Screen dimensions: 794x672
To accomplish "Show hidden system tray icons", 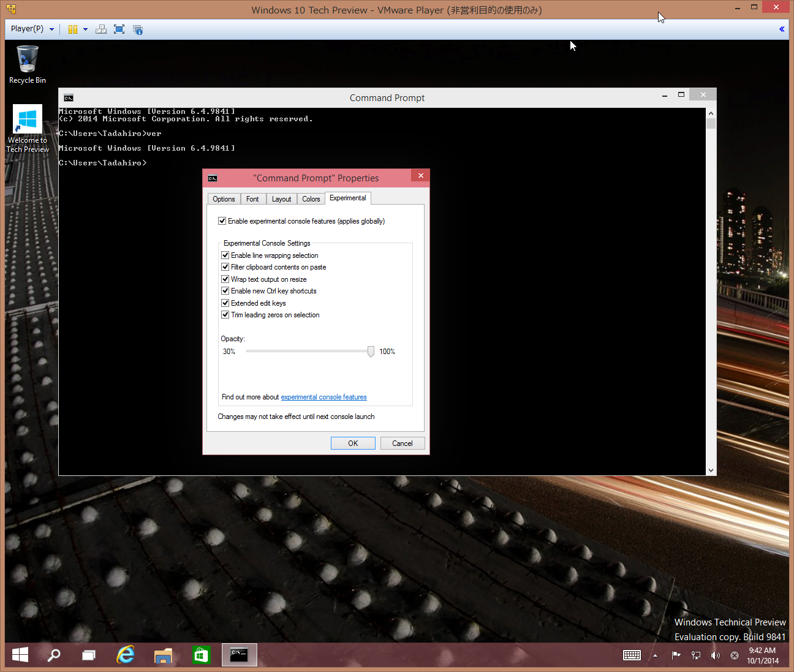I will [655, 655].
